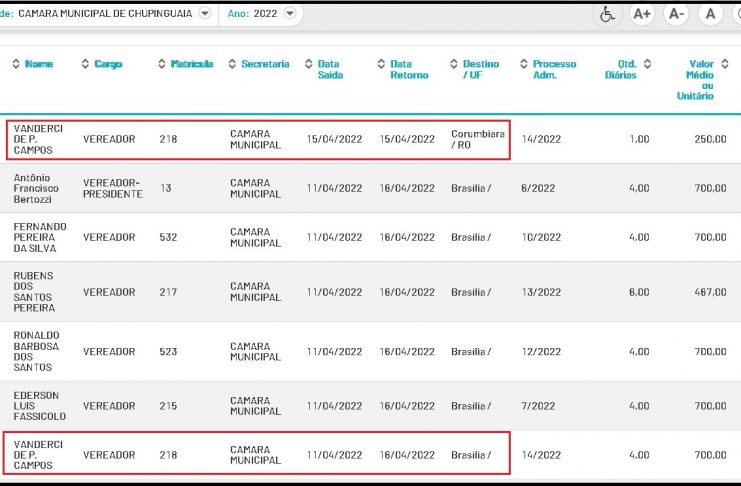
Task: Open the Ano 2022 year dropdown
Action: [x=290, y=14]
